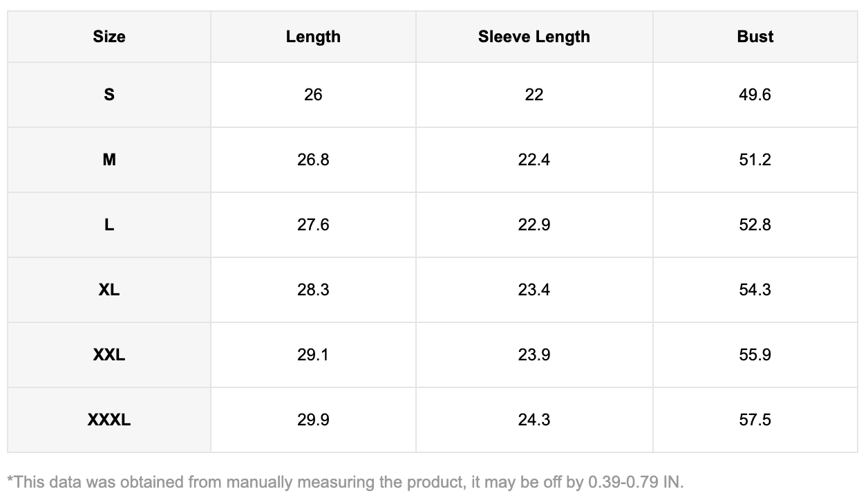This screenshot has width=868, height=498.
Task: Click the bust value 49.6
Action: (755, 95)
